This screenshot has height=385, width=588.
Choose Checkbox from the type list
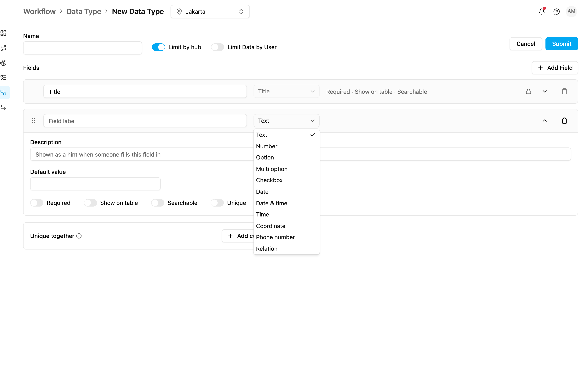286,180
